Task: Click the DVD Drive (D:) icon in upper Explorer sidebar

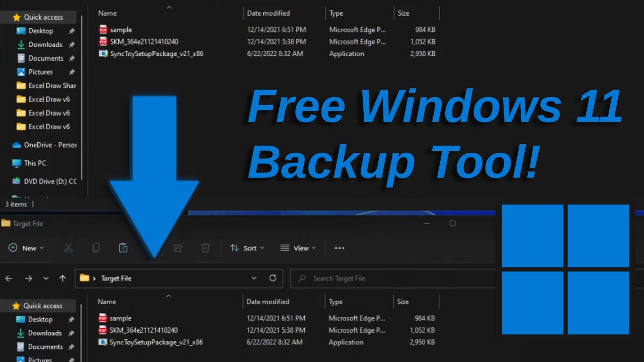Action: coord(17,181)
